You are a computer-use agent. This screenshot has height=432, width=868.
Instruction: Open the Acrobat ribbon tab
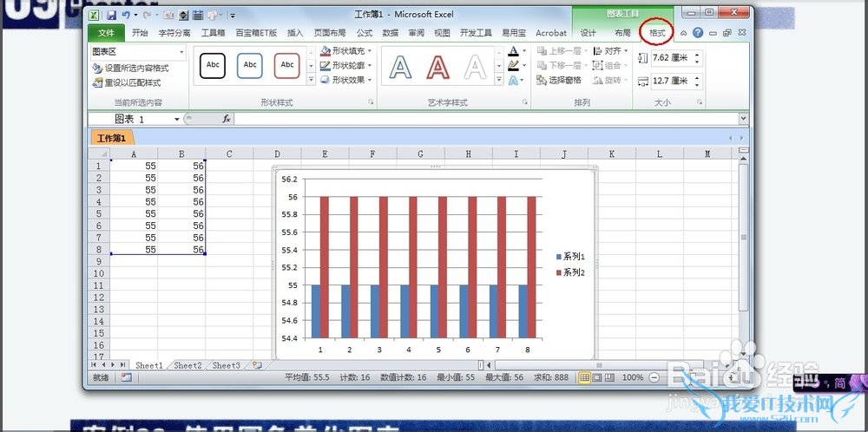(x=551, y=33)
